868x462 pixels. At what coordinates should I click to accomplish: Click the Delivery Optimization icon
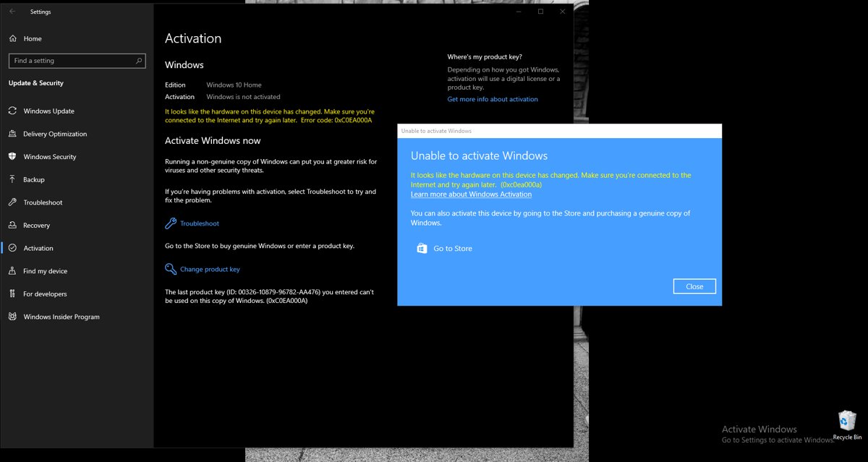tap(12, 134)
